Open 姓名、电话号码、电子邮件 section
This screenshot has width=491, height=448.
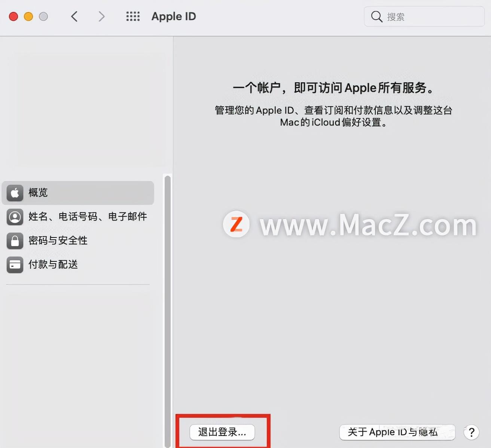coord(78,217)
